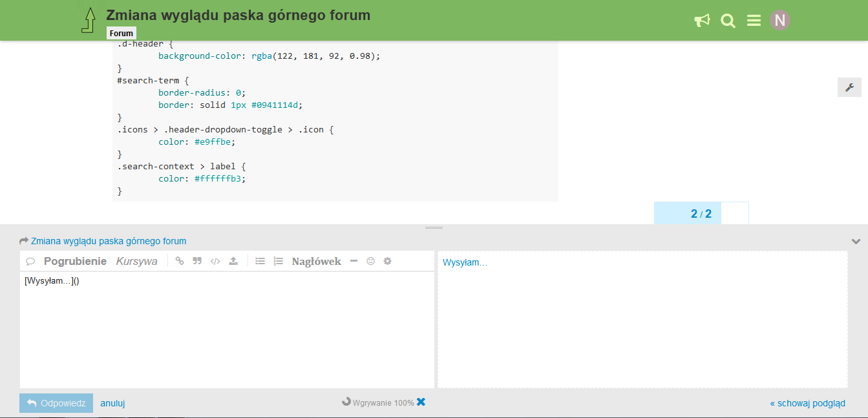Click the wrench admin tools button
Screen dimensions: 868x418
pos(849,87)
